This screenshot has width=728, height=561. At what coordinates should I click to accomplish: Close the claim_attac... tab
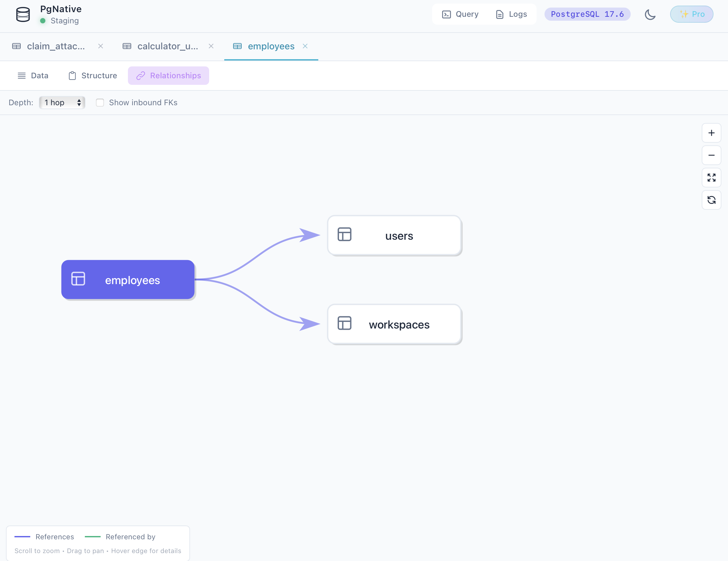[x=101, y=46]
